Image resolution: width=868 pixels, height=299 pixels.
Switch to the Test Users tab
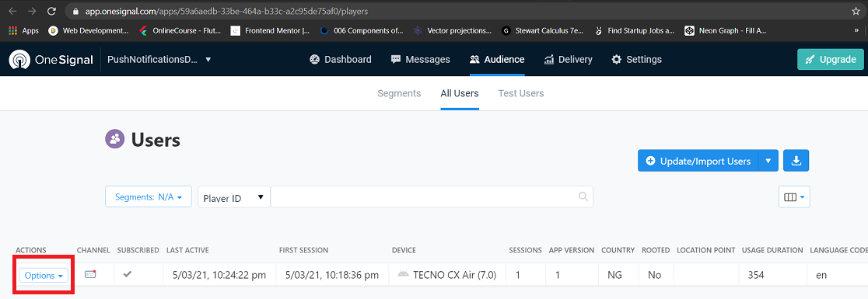[x=521, y=93]
